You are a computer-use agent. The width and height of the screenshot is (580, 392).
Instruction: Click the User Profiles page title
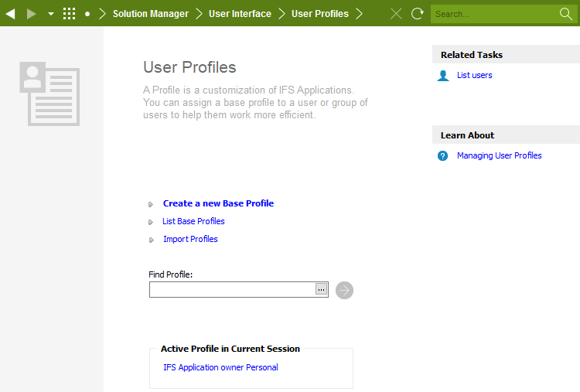(189, 67)
